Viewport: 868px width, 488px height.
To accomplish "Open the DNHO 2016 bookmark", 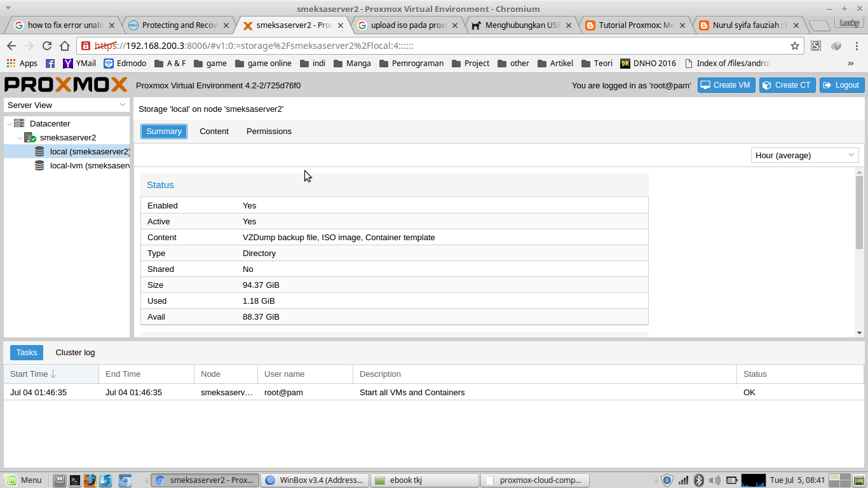I will pyautogui.click(x=648, y=63).
